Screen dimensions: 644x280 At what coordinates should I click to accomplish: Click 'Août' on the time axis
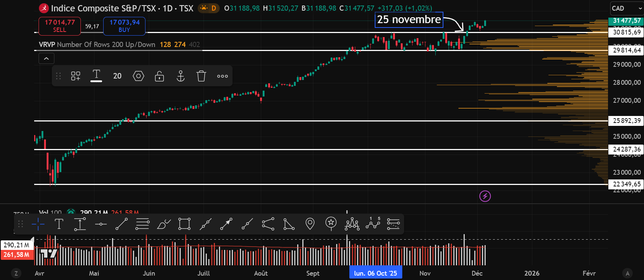pos(261,273)
